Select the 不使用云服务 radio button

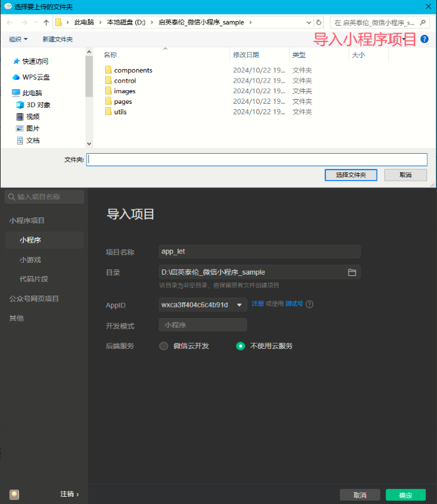point(241,346)
